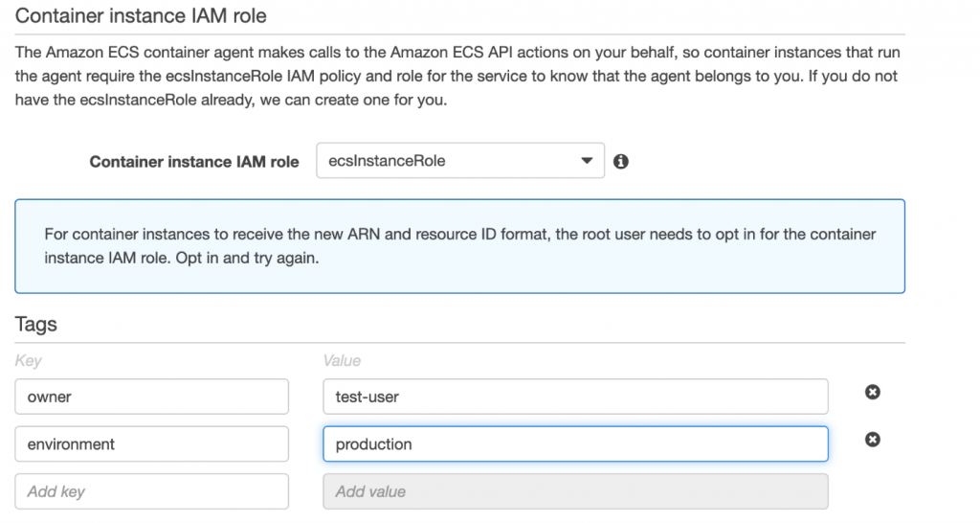Edit the environment key field
Viewport: 980px width, 523px height.
[x=152, y=444]
